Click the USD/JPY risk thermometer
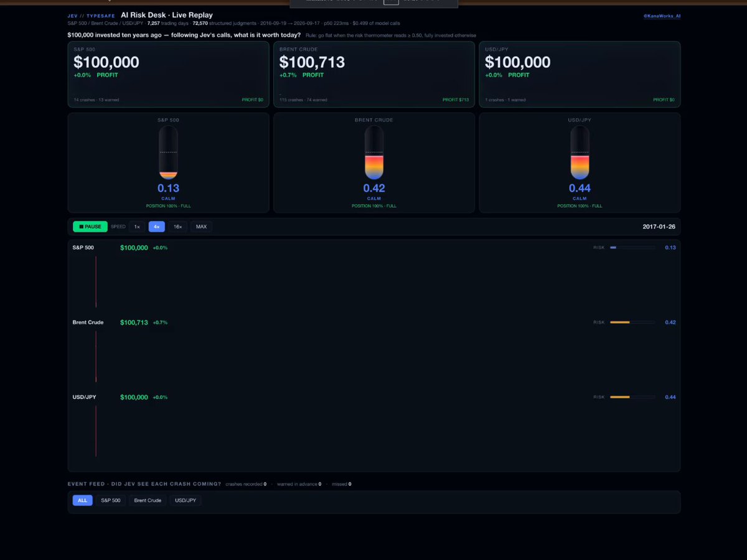This screenshot has height=560, width=747. 580,153
